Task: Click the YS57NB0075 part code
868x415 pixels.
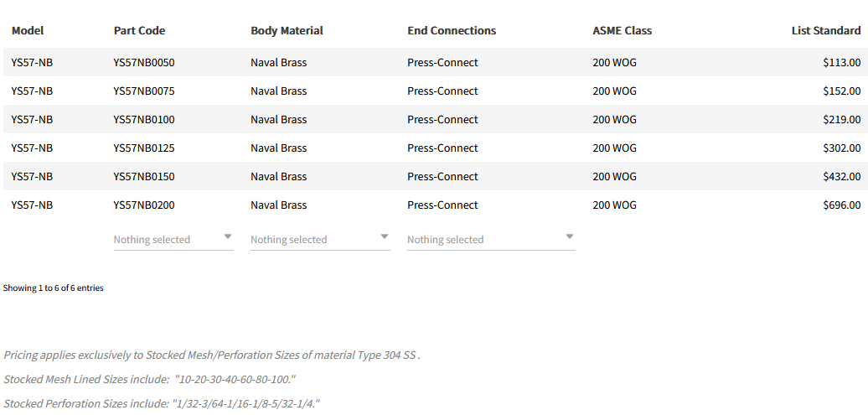Action: tap(144, 91)
